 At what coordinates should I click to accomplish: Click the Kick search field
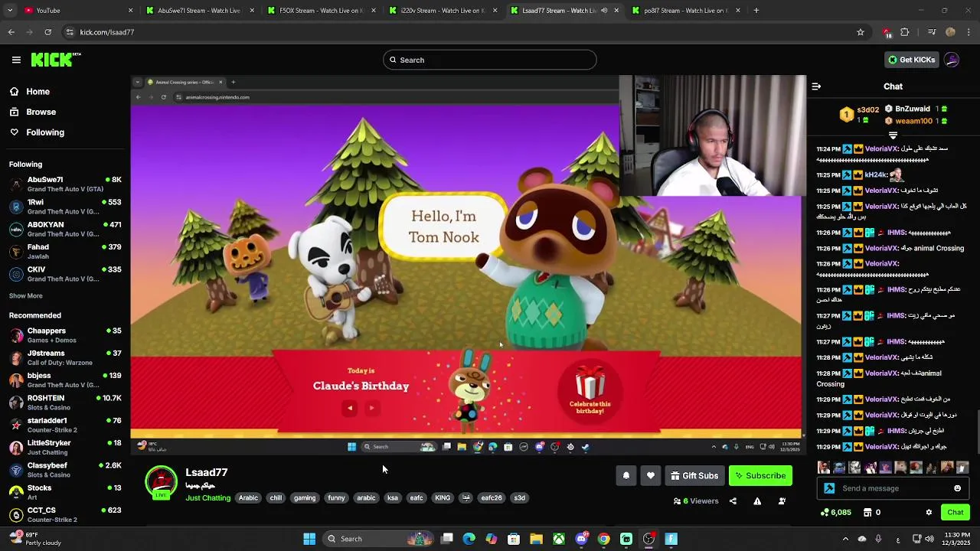coord(490,60)
